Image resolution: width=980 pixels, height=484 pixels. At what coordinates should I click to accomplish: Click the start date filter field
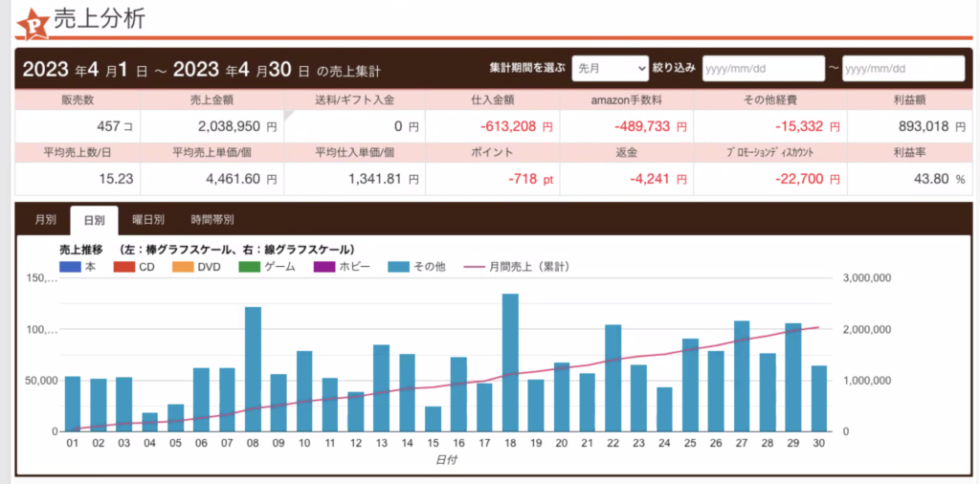[x=763, y=69]
